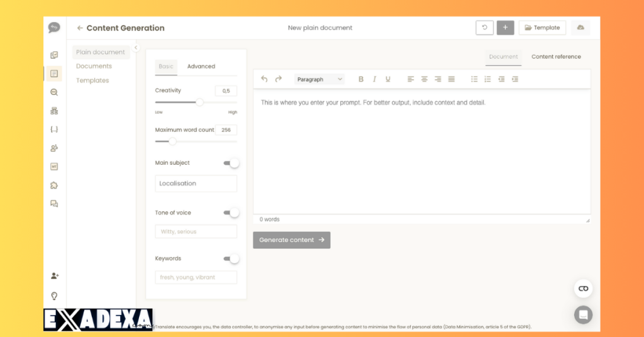Open the Paragraph style dropdown
644x337 pixels.
[x=319, y=79]
